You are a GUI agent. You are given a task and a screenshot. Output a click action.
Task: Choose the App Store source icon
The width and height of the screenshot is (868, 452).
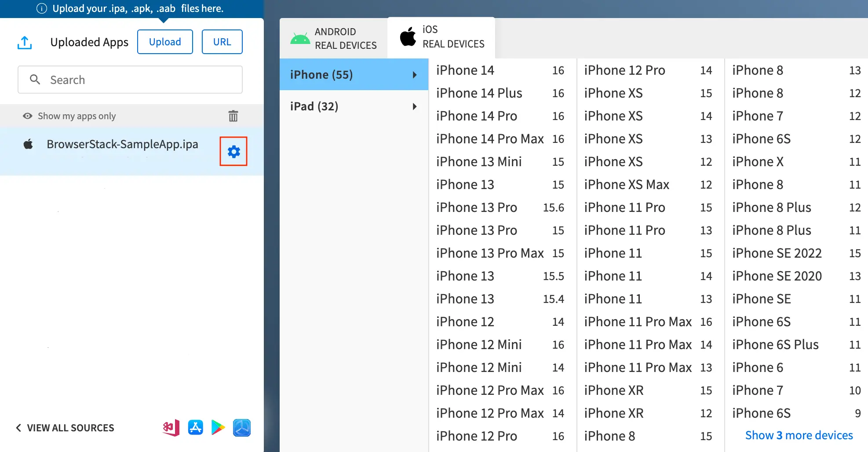pos(195,427)
